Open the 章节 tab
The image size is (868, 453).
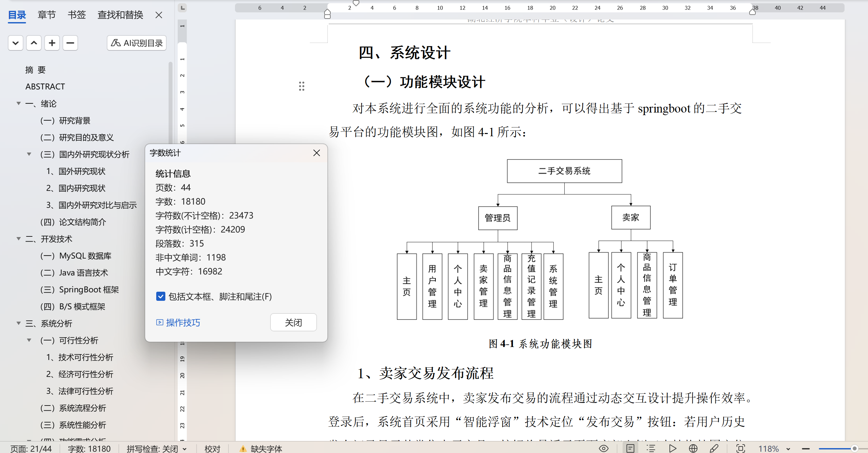point(47,15)
